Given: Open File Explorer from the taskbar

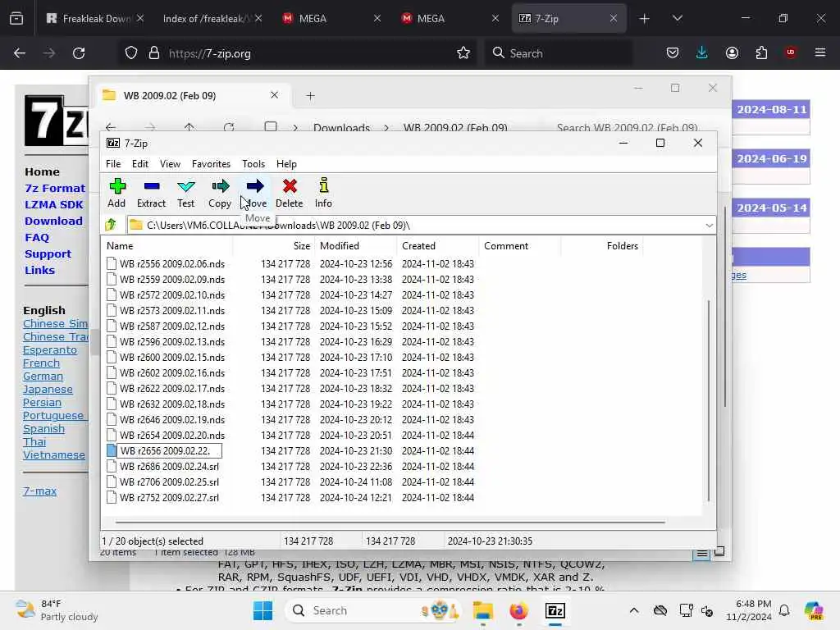Looking at the screenshot, I should (482, 610).
